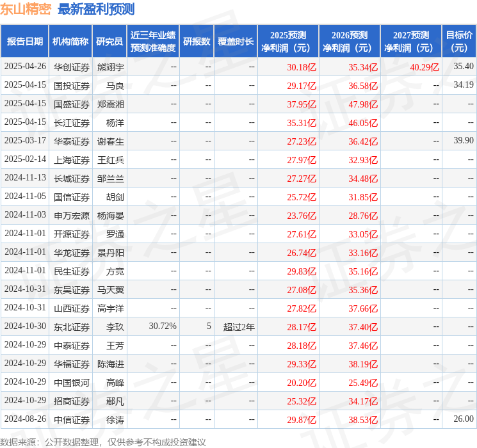Click target price 39.90
477x448 pixels.
464,141
